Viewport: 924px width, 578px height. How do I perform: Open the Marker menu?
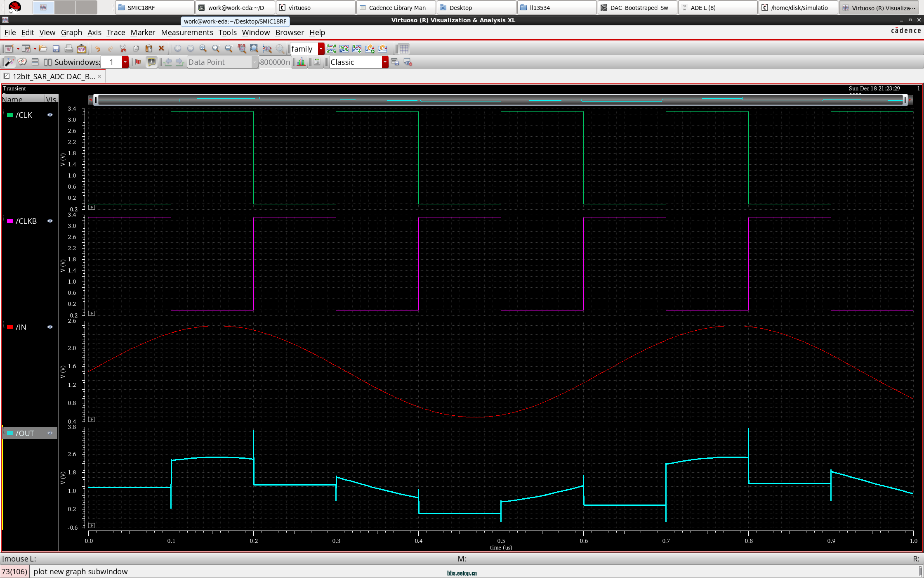[x=143, y=32]
